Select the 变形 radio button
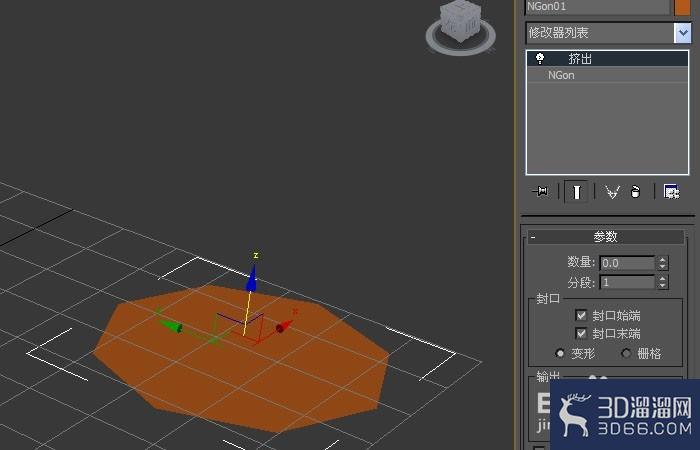The width and height of the screenshot is (700, 450). (560, 353)
